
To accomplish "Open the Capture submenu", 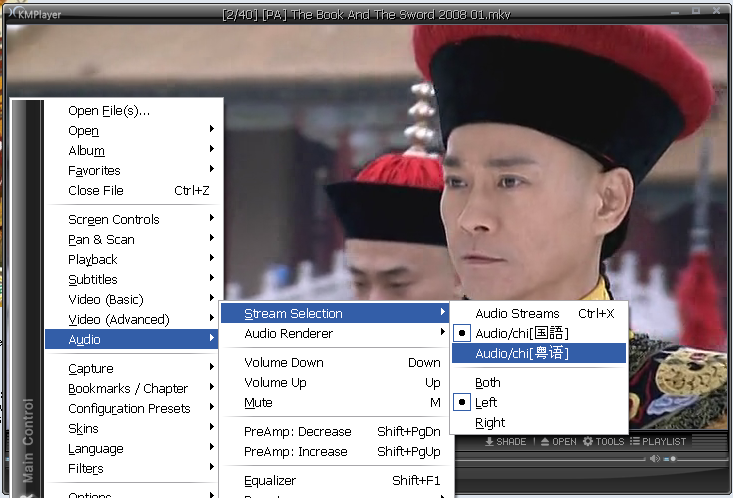I will coord(132,368).
